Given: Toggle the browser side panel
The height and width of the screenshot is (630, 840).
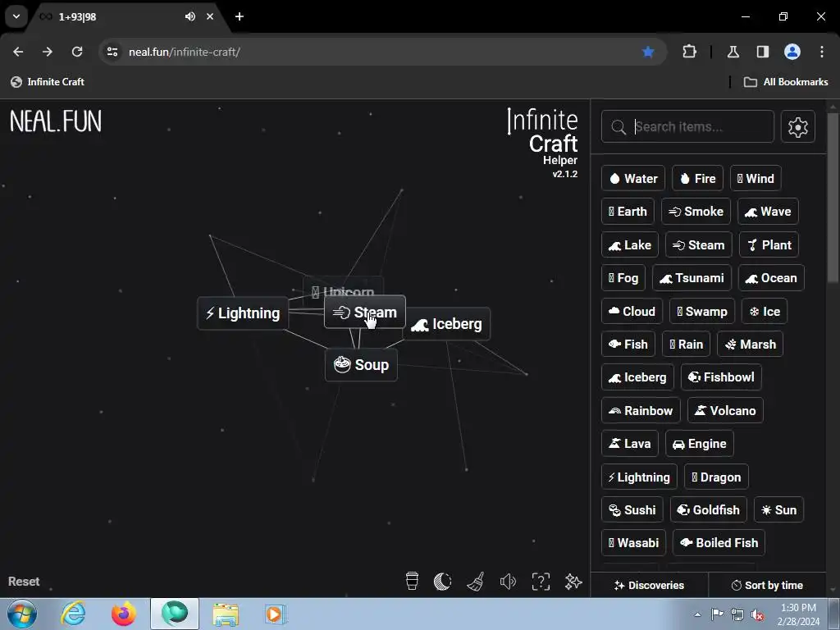Looking at the screenshot, I should [x=763, y=52].
